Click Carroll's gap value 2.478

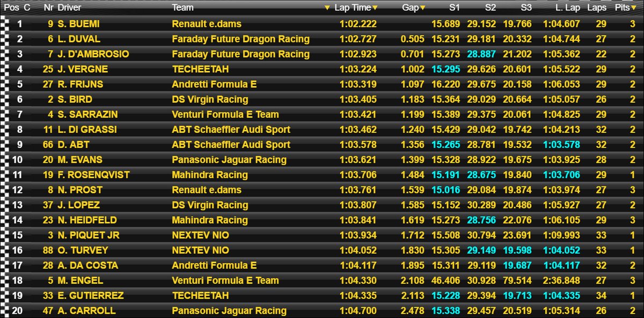[413, 310]
